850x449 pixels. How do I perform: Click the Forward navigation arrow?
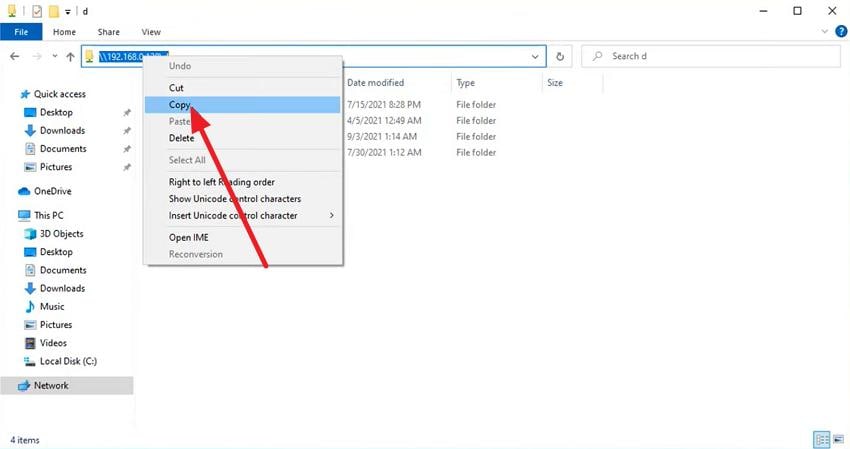(37, 56)
